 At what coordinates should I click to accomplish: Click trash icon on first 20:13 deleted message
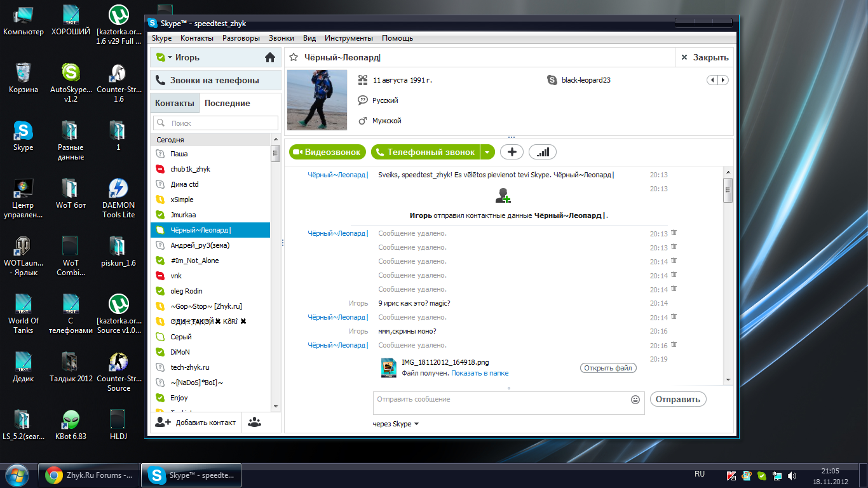coord(674,233)
